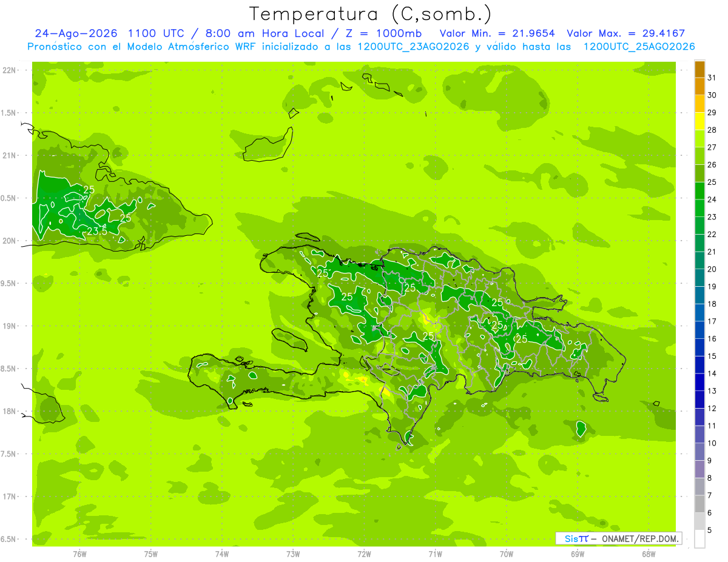
Task: Click the colorbar label "31"
Action: click(x=712, y=78)
